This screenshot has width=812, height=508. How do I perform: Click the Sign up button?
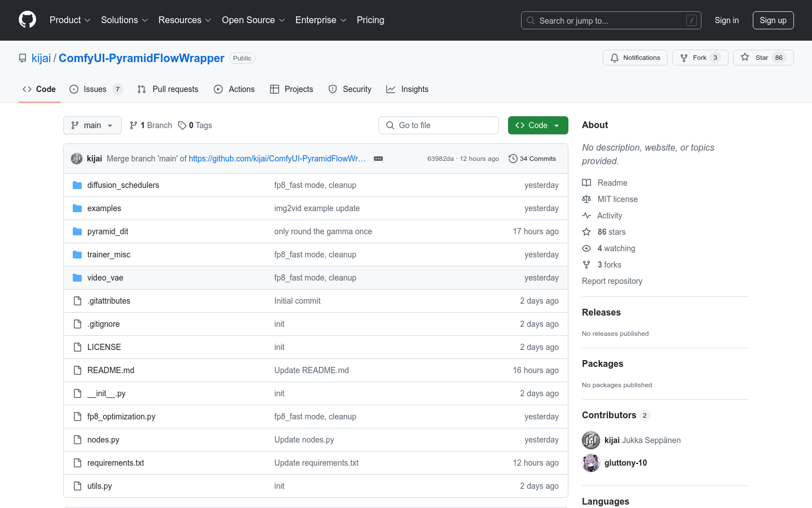pos(773,20)
